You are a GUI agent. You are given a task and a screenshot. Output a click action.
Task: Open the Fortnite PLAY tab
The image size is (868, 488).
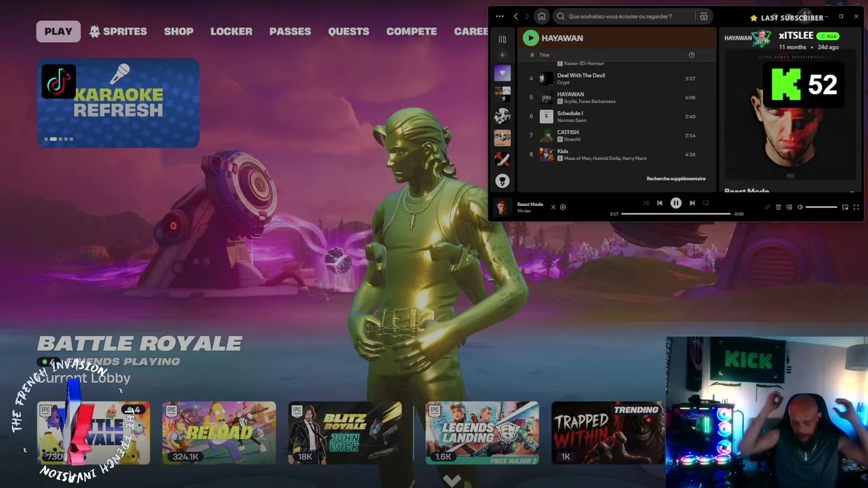(x=58, y=31)
